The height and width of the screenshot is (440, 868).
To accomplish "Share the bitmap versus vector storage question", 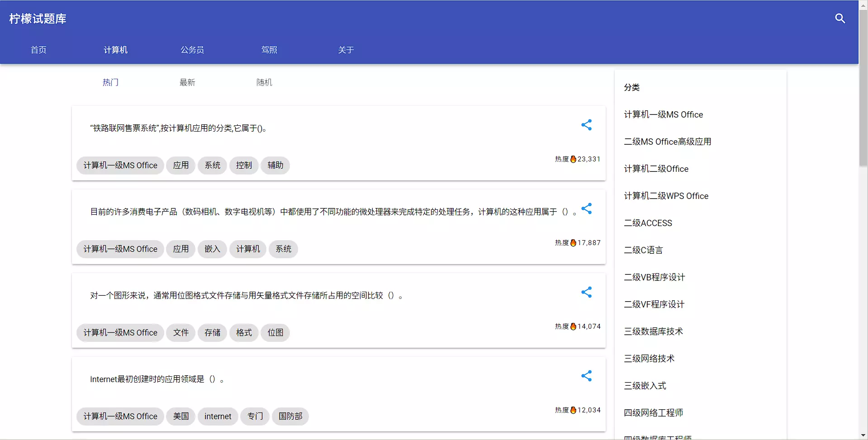I will (586, 292).
